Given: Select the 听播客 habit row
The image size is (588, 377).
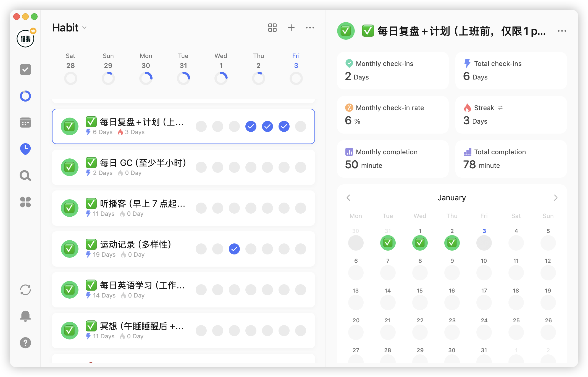Looking at the screenshot, I should click(x=138, y=208).
